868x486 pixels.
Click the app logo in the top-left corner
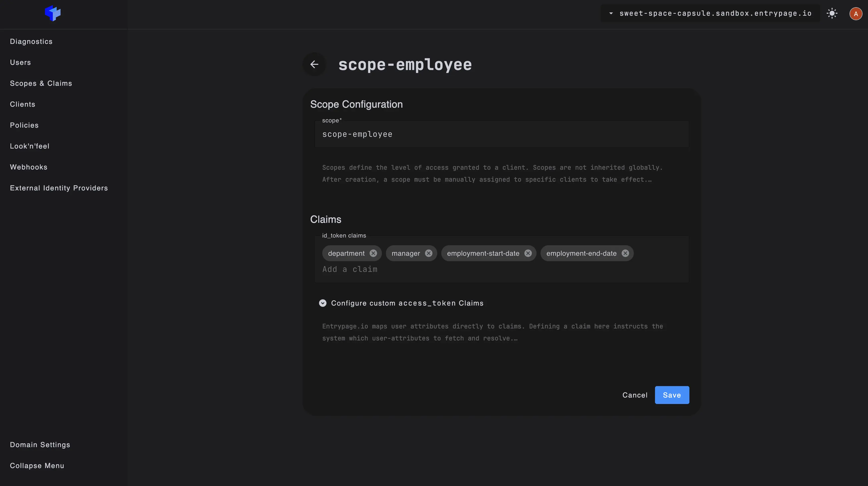53,13
